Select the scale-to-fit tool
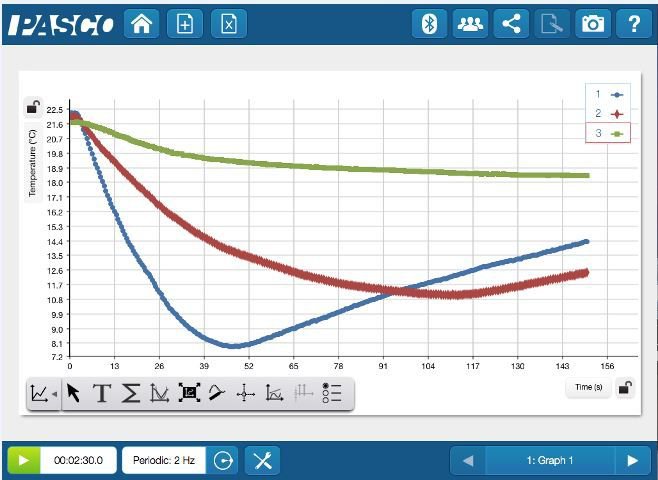The image size is (658, 480). coord(188,394)
